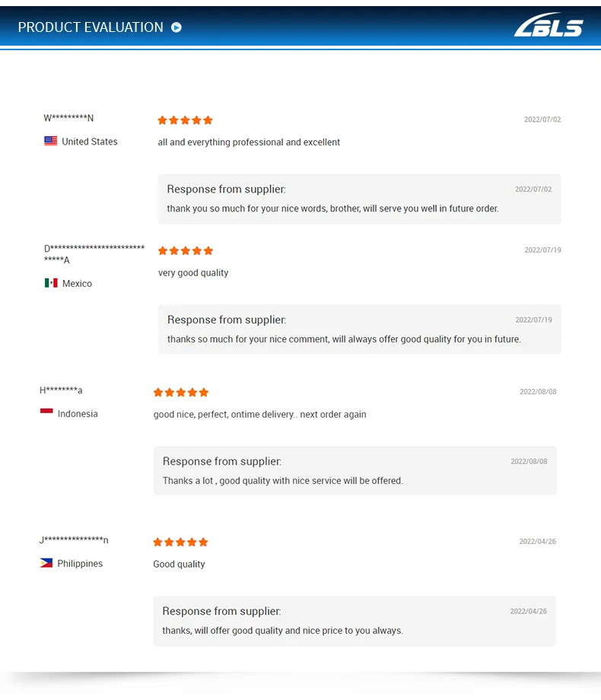Click reviewer name J**************n
This screenshot has height=700, width=601.
click(x=74, y=540)
